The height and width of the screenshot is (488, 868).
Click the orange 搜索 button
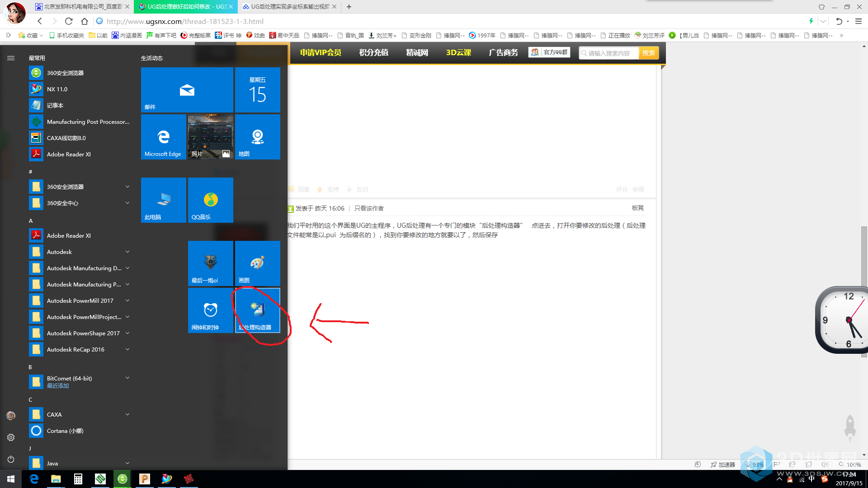click(x=649, y=53)
